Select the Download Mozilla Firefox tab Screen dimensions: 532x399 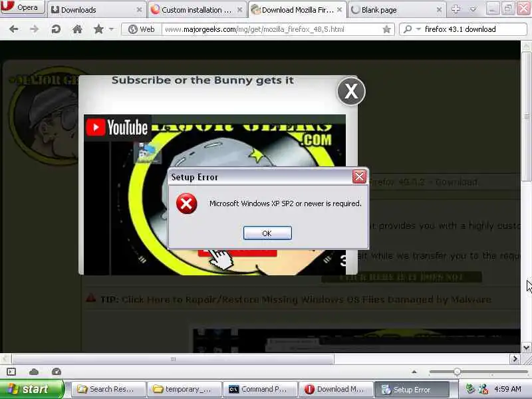(x=297, y=10)
